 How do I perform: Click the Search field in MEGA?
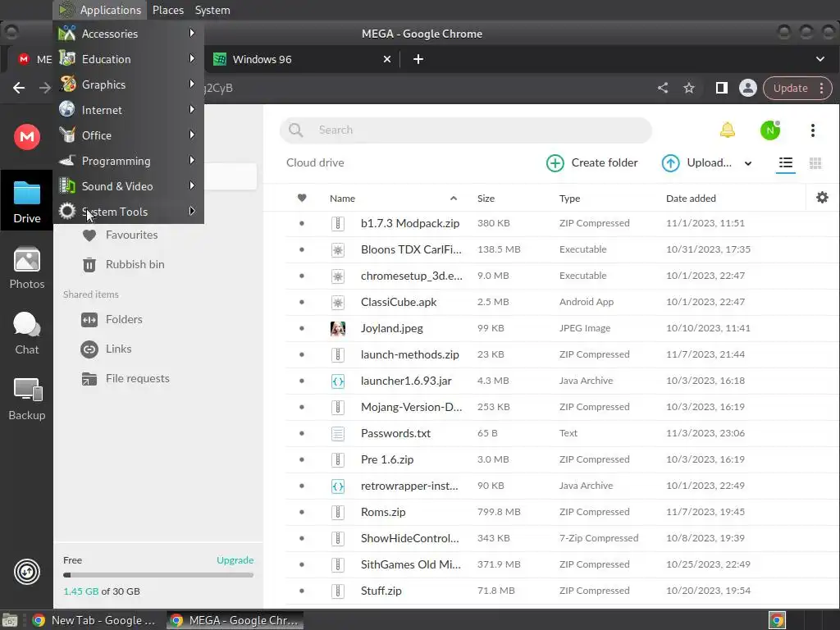click(x=466, y=130)
